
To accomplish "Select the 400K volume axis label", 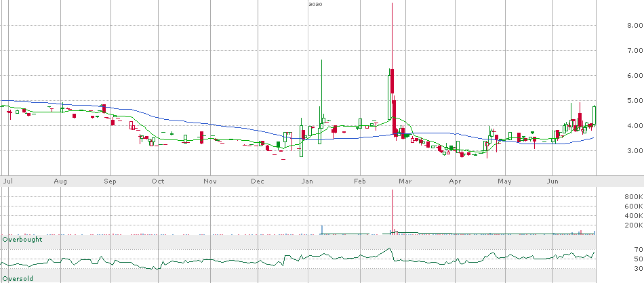I will 634,216.
